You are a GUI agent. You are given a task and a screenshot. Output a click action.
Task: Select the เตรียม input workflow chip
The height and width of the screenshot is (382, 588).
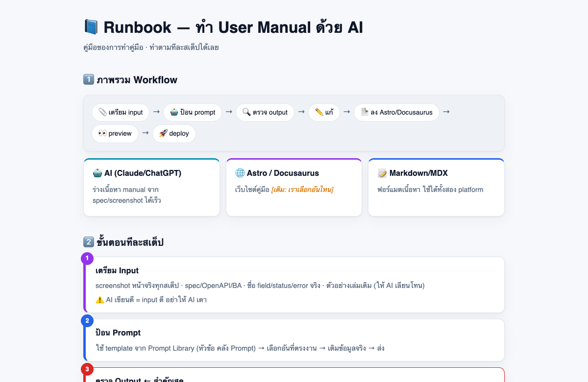point(121,112)
